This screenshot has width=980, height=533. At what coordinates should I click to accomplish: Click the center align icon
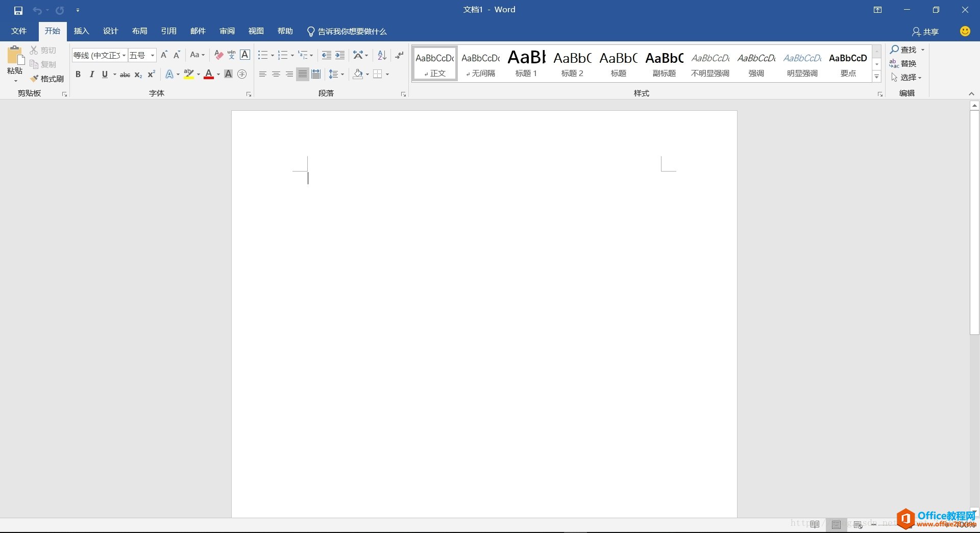click(276, 75)
